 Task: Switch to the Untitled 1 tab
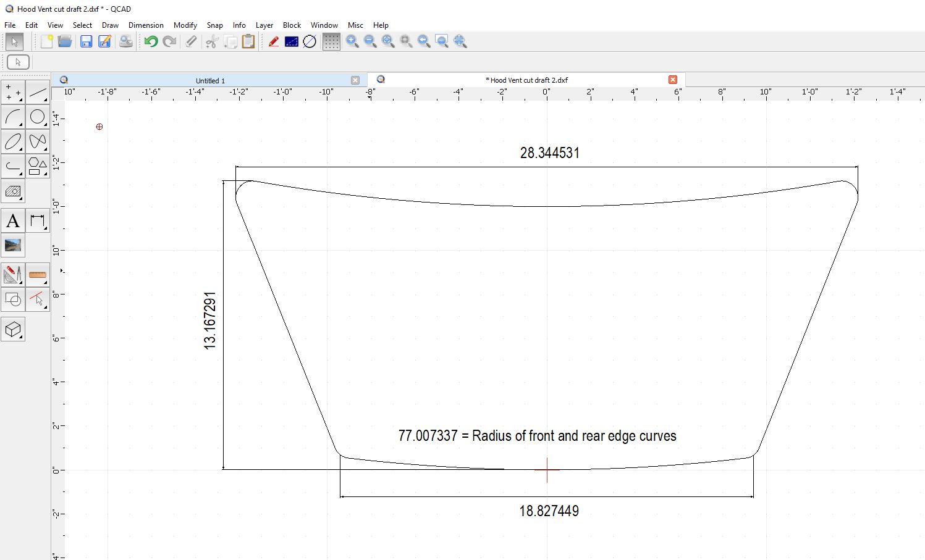[210, 80]
